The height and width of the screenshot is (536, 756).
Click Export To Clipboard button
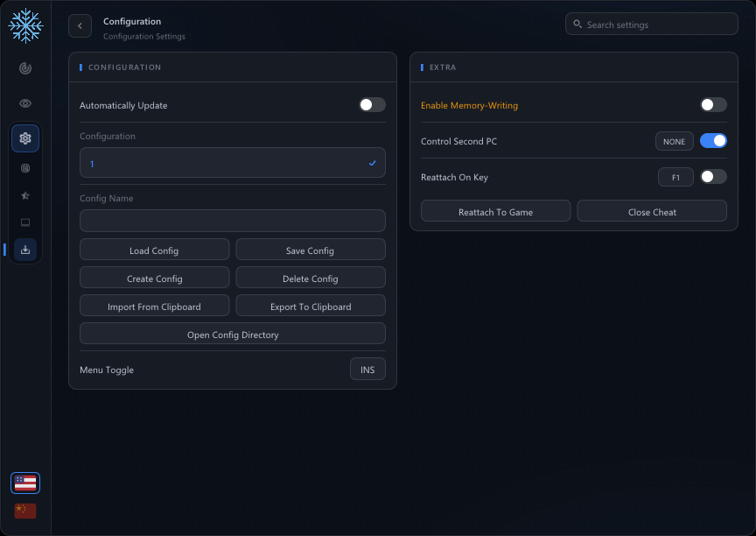[x=311, y=307]
